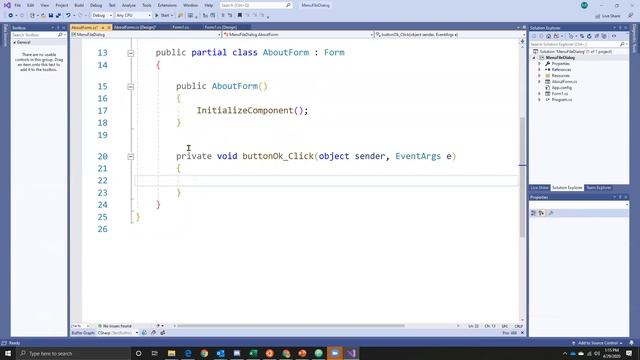The image size is (640, 360).
Task: Open the Any CPU platform dropdown
Action: [x=133, y=16]
